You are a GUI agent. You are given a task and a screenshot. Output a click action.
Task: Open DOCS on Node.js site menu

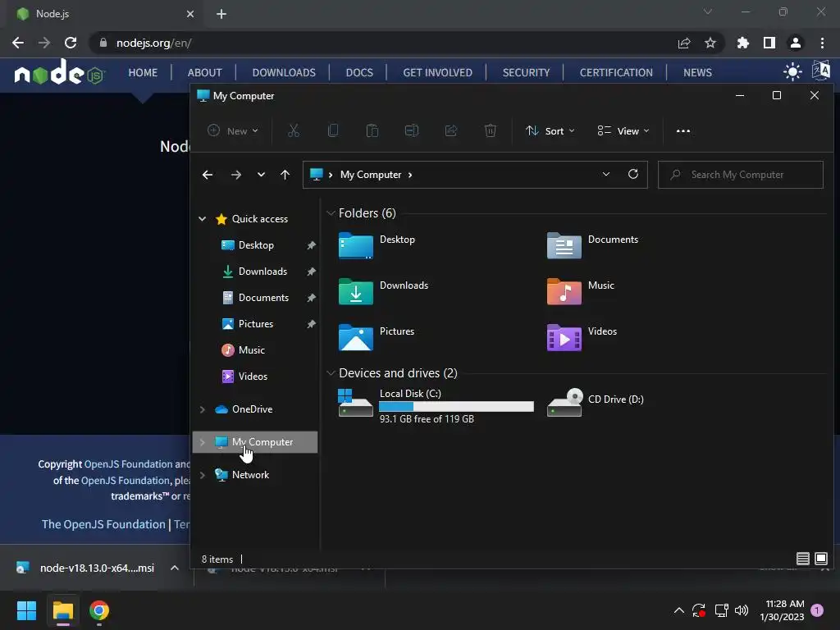[x=359, y=72]
